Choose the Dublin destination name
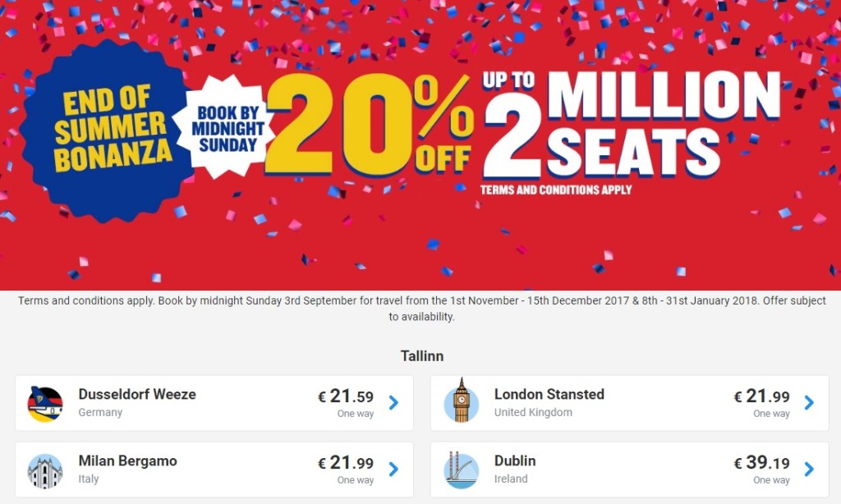 (x=515, y=460)
